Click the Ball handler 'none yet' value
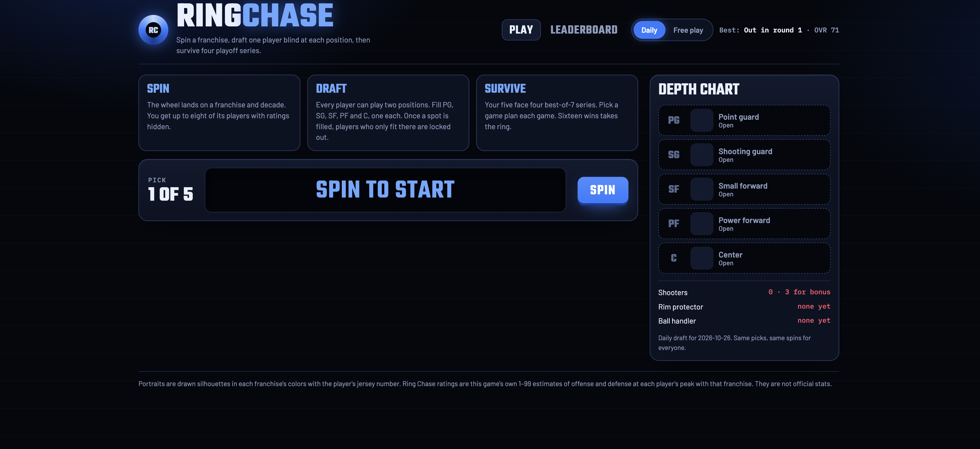This screenshot has height=449, width=980. coord(814,320)
